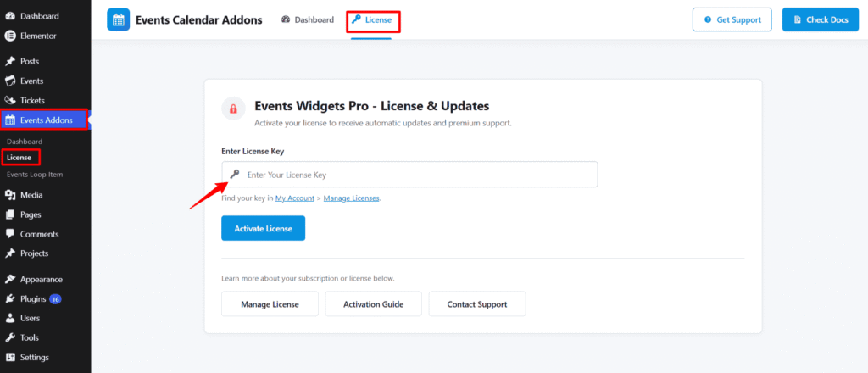Click the Events Calendar Addons title text
Viewport: 868px width, 373px height.
198,20
